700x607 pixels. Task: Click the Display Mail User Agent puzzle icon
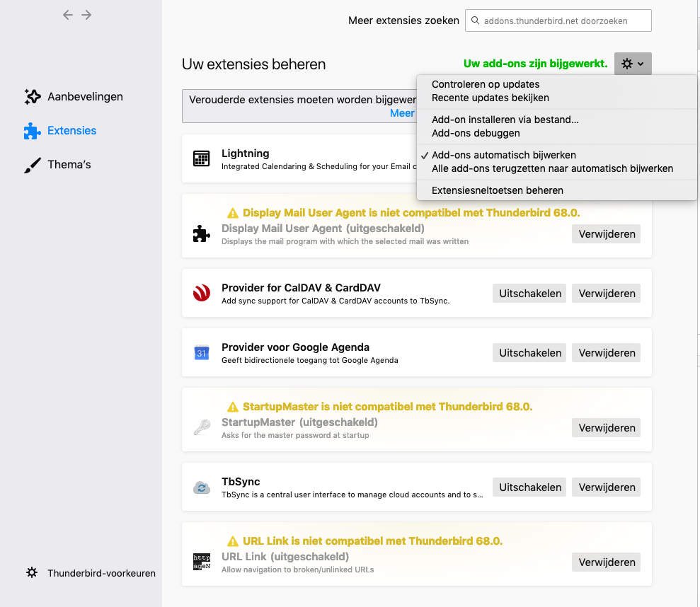pos(201,234)
